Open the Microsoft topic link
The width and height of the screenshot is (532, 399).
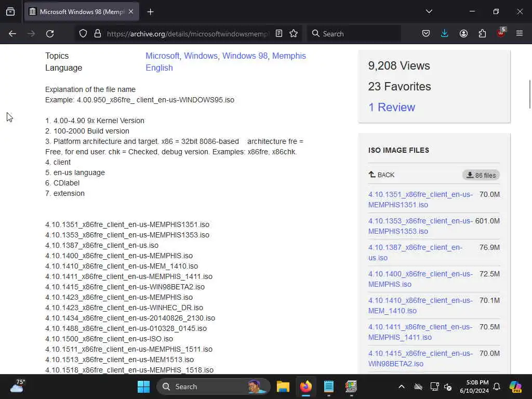[162, 56]
